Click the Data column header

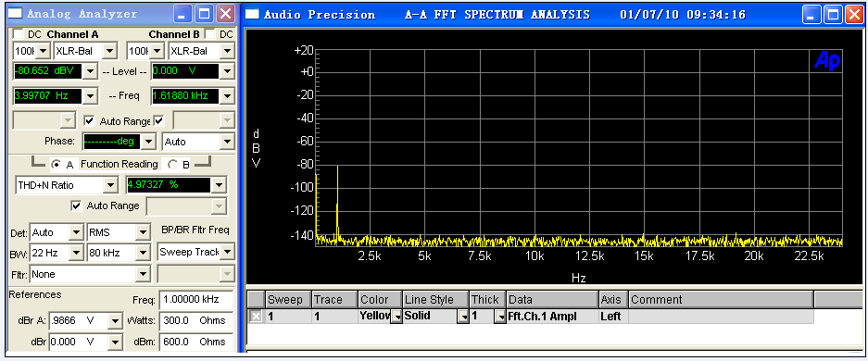pos(552,300)
